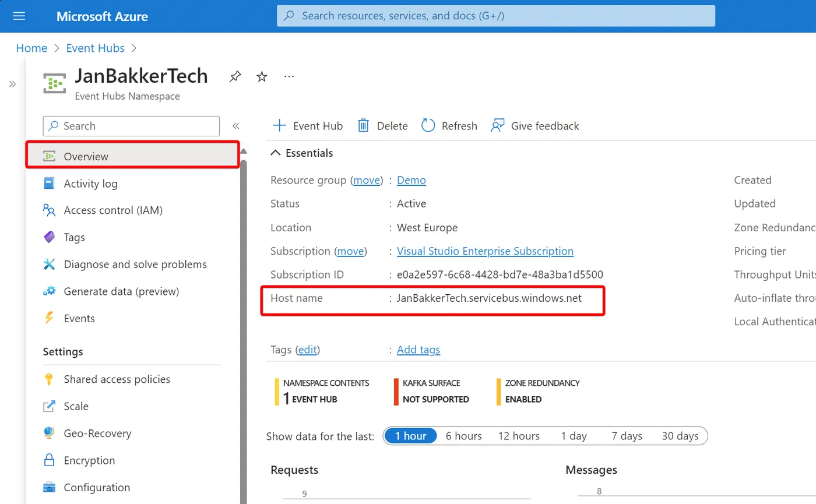Pin JanBakkerTech to dashboard
Image resolution: width=816 pixels, height=504 pixels.
pyautogui.click(x=235, y=76)
